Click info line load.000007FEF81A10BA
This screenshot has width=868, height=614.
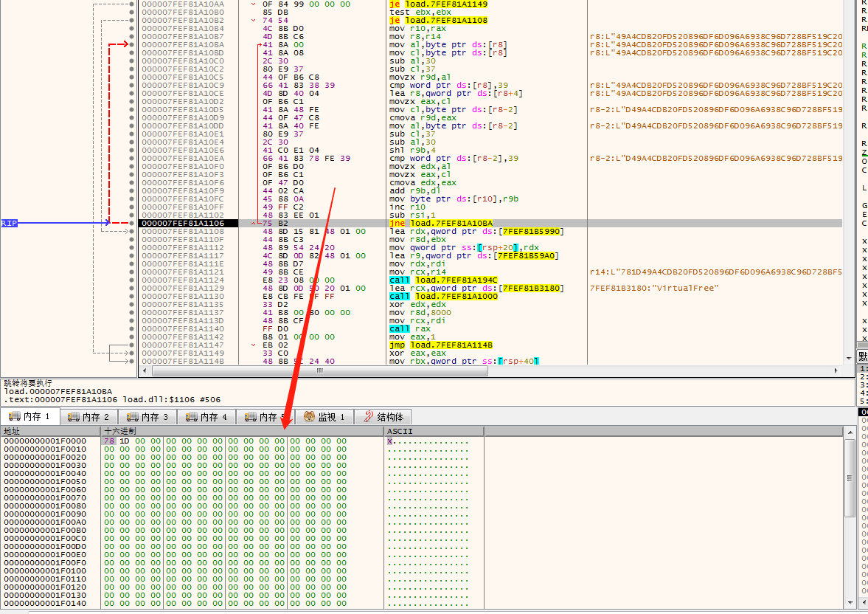click(58, 391)
